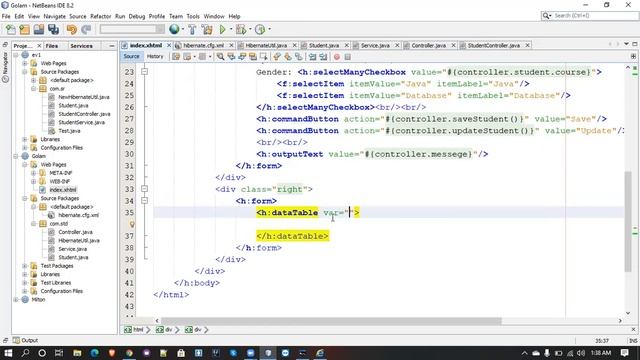The image size is (640, 360).
Task: Open the Debug Project dropdown arrow
Action: point(250,29)
